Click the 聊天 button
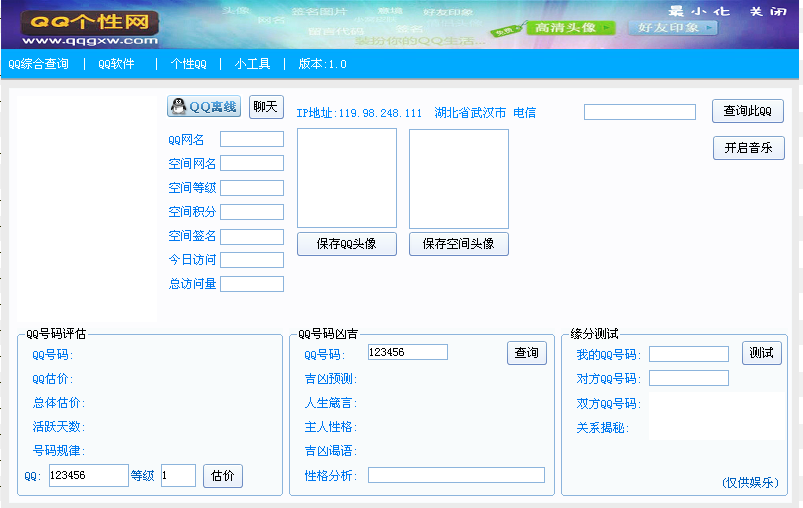Viewport: 803px width, 508px height. (266, 107)
